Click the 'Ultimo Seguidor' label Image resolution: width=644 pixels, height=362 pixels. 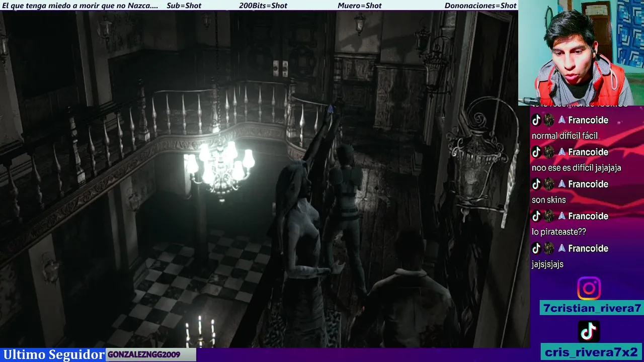54,354
